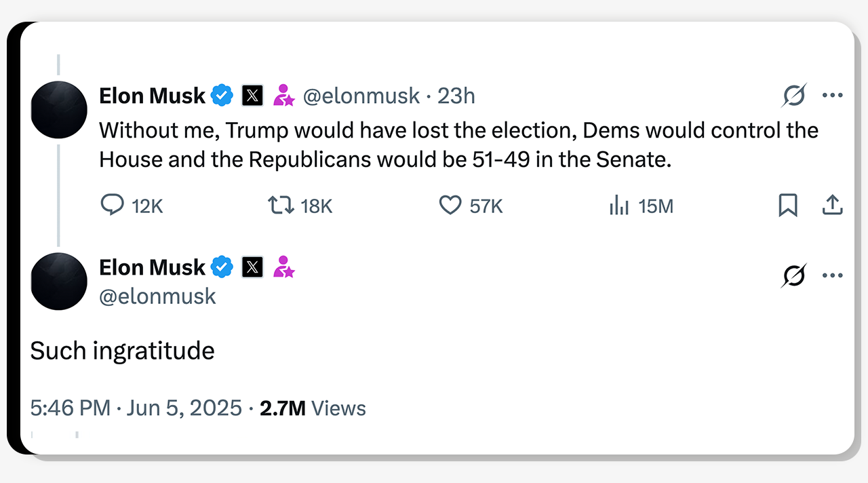The width and height of the screenshot is (868, 483).
Task: Click the 2.7M Views count
Action: point(313,408)
